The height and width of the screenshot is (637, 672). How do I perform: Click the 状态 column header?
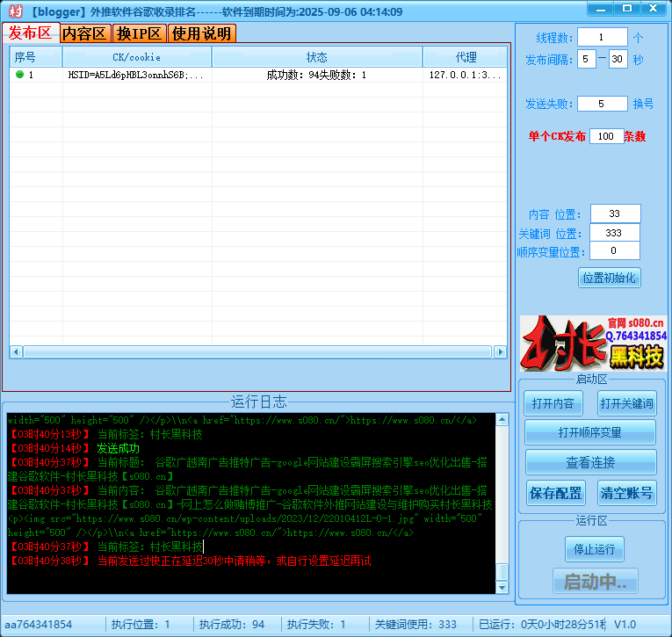(x=317, y=56)
